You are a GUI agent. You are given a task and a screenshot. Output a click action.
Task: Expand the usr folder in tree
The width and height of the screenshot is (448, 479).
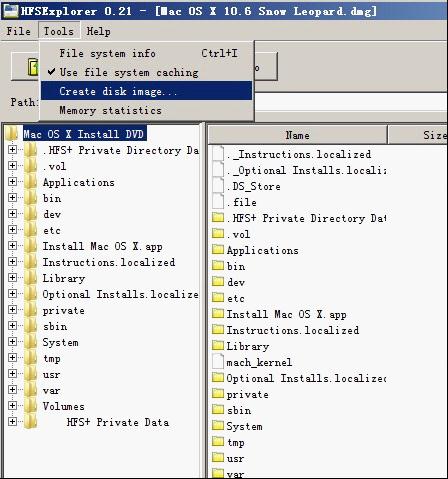tap(12, 374)
